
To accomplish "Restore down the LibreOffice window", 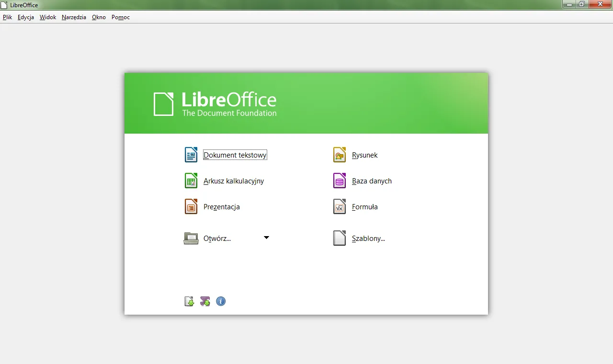I will coord(582,4).
